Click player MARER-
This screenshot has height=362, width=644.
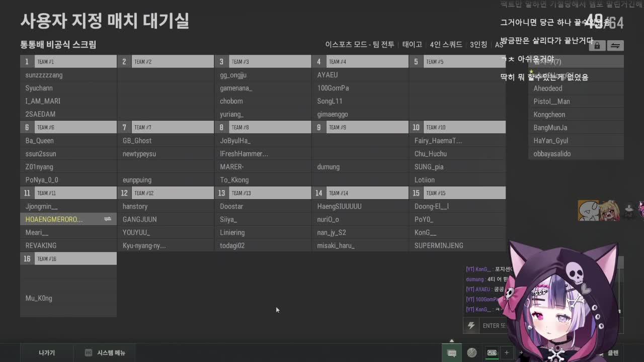(x=231, y=167)
